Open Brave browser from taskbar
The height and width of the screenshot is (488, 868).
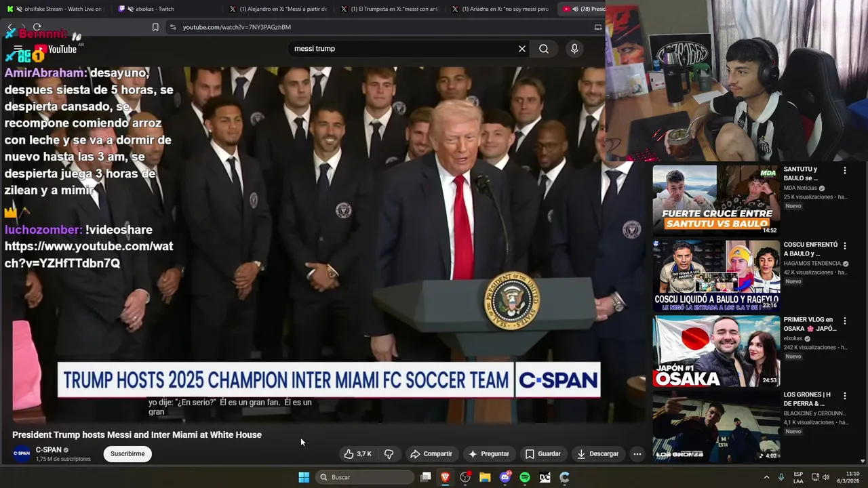pyautogui.click(x=446, y=477)
